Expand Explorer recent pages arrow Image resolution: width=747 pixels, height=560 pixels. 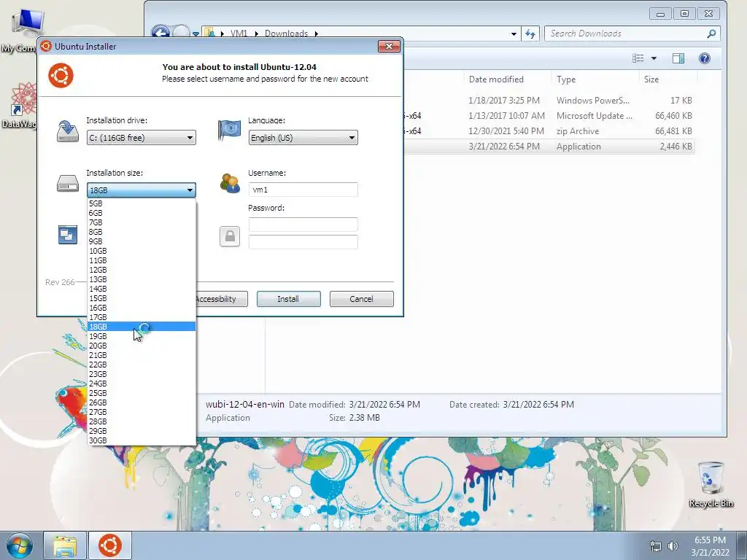pyautogui.click(x=196, y=34)
